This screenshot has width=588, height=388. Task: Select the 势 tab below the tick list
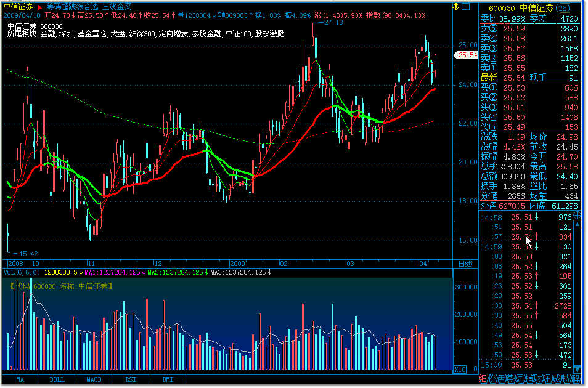click(510, 379)
